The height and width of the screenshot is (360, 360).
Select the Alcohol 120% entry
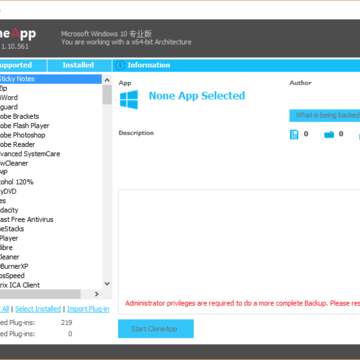pyautogui.click(x=51, y=182)
